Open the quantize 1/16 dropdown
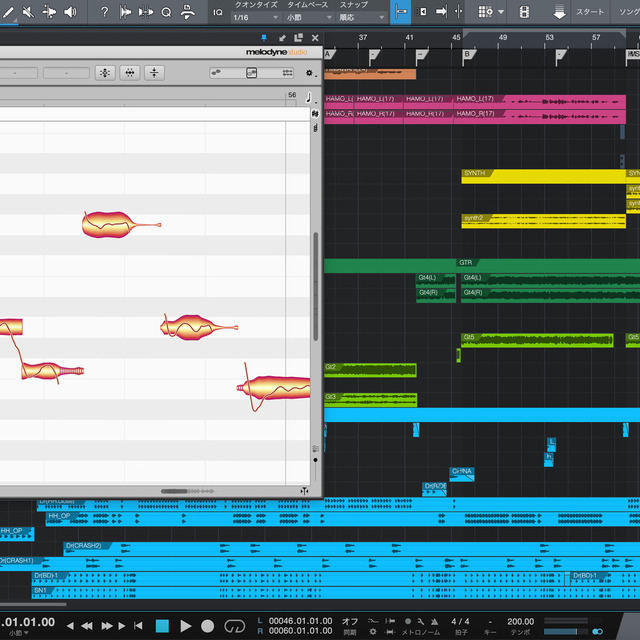This screenshot has width=640, height=640. 253,17
